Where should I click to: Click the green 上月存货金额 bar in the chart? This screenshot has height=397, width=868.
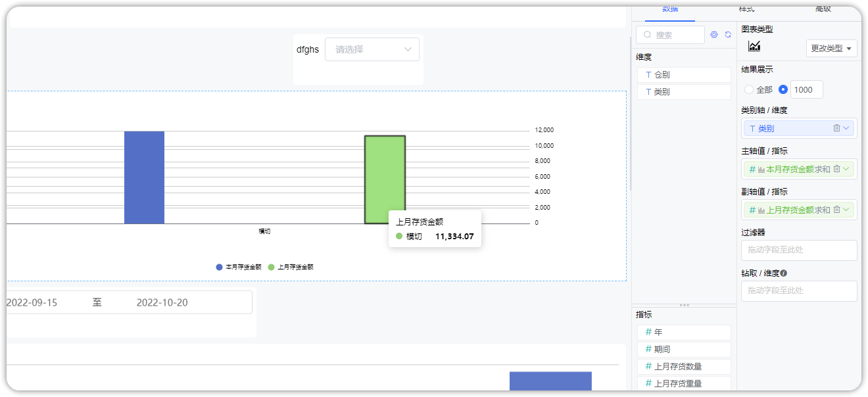(385, 179)
